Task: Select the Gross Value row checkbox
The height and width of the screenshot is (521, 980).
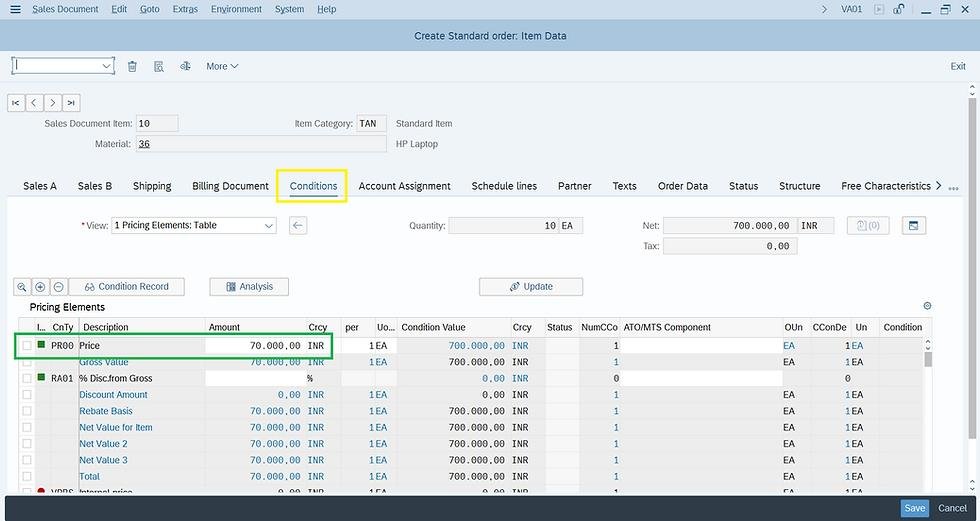Action: (x=27, y=362)
